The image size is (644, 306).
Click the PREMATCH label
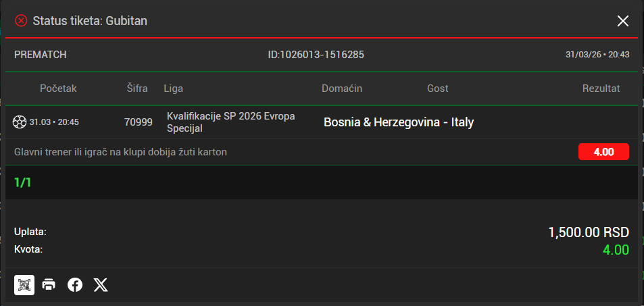pos(41,55)
